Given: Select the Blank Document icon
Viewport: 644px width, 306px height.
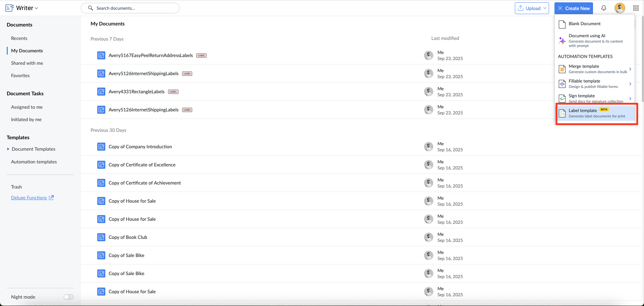Looking at the screenshot, I should tap(562, 24).
